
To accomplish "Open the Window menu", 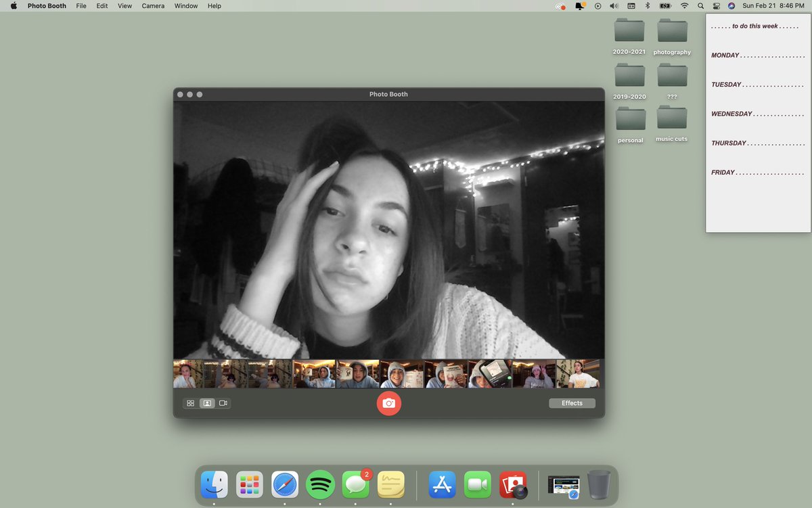I will [186, 5].
